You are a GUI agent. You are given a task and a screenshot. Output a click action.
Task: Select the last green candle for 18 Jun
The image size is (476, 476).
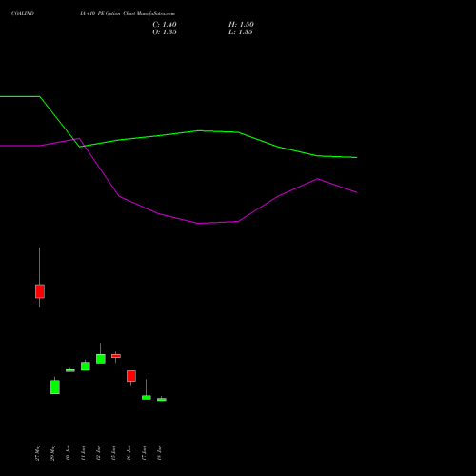click(x=162, y=400)
